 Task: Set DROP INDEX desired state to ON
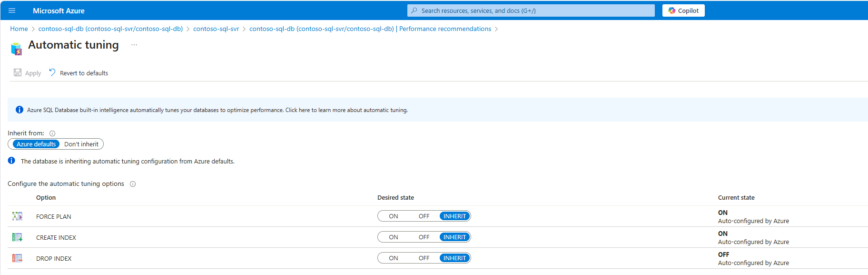[394, 258]
